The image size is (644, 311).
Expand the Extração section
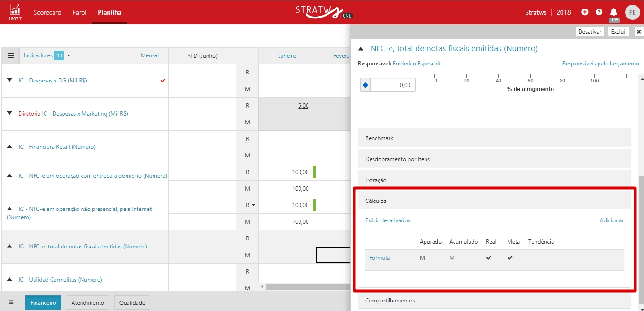(x=494, y=180)
